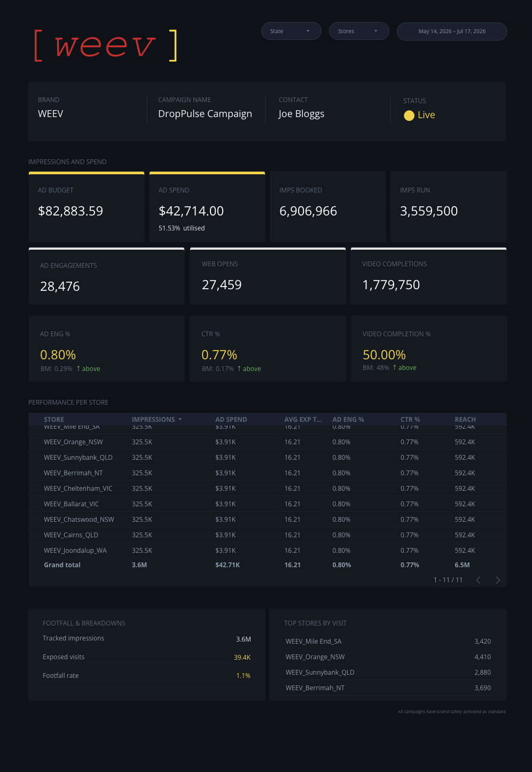532x772 pixels.
Task: Click brand name WEEV in header card
Action: point(51,114)
